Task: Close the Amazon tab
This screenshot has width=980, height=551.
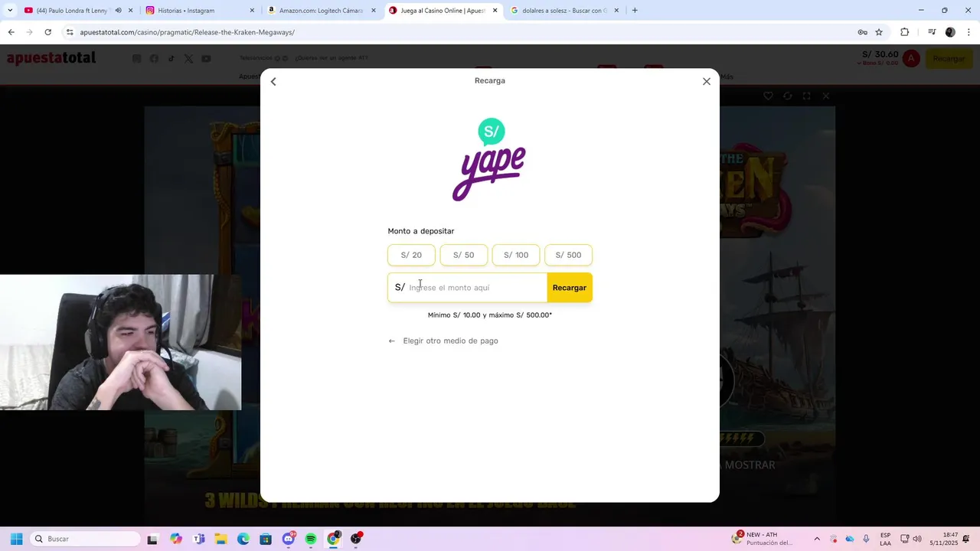Action: point(374,11)
